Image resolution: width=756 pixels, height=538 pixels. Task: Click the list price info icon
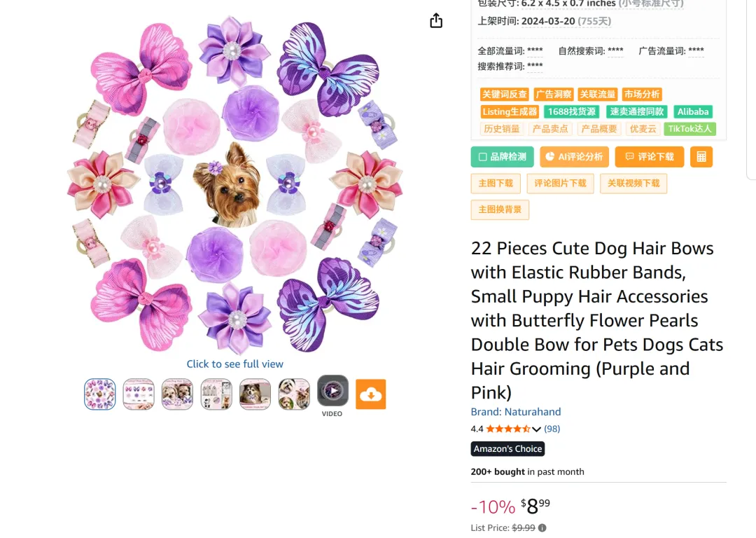[542, 528]
